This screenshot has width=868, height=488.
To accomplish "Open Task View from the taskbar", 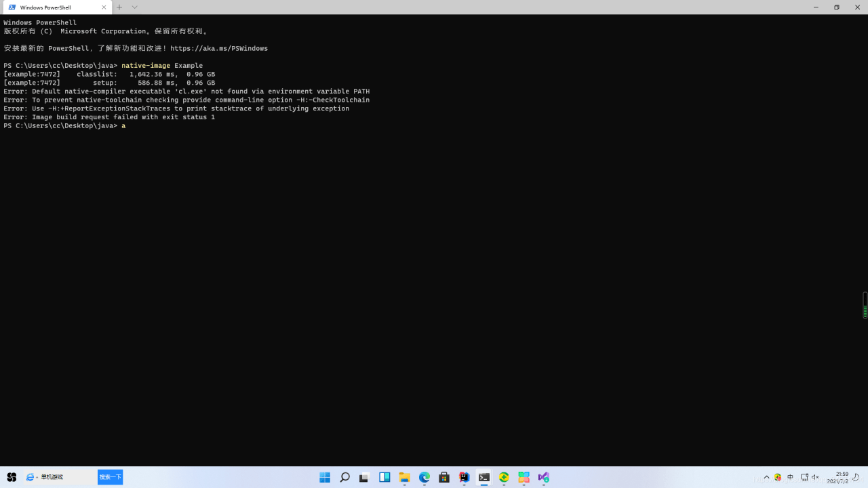I will tap(364, 477).
